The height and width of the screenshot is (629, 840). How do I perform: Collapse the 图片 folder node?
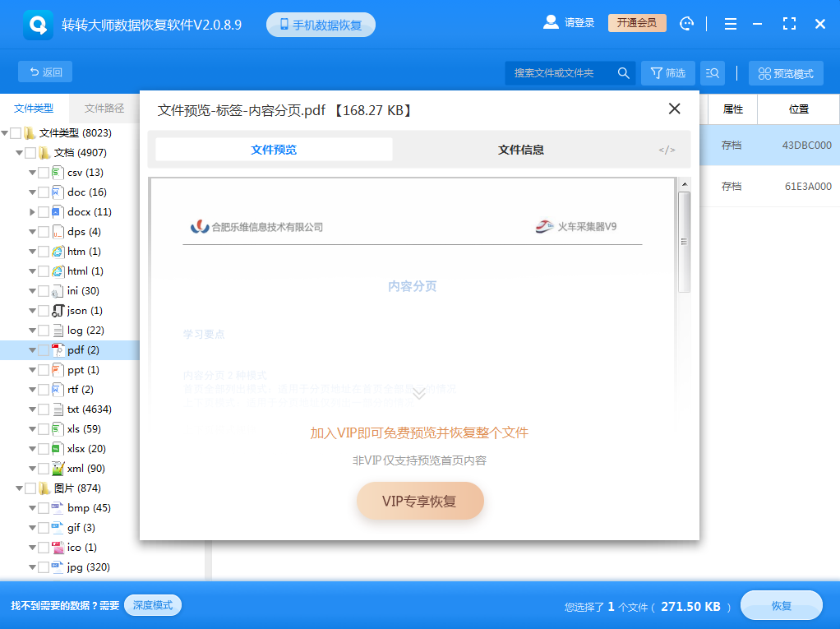tap(19, 488)
